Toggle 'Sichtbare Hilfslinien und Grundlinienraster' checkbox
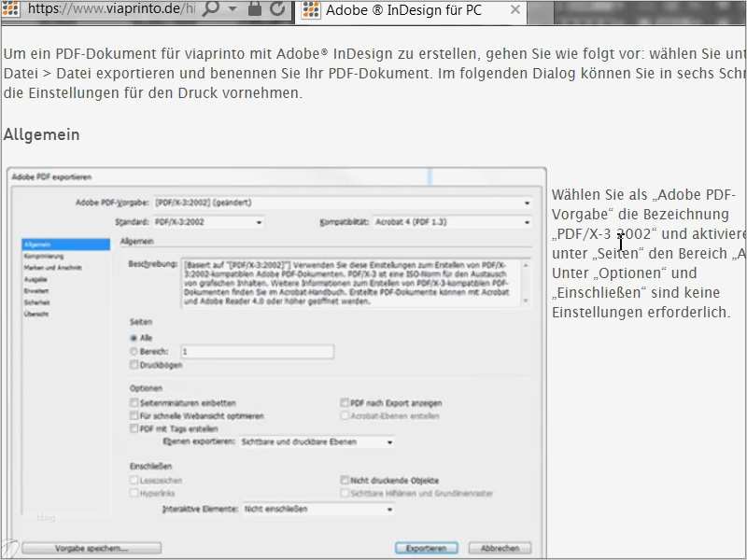747x560 pixels. point(345,493)
